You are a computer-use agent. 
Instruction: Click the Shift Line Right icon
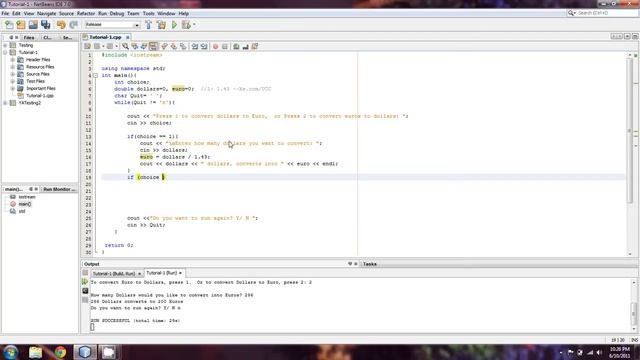tap(204, 47)
